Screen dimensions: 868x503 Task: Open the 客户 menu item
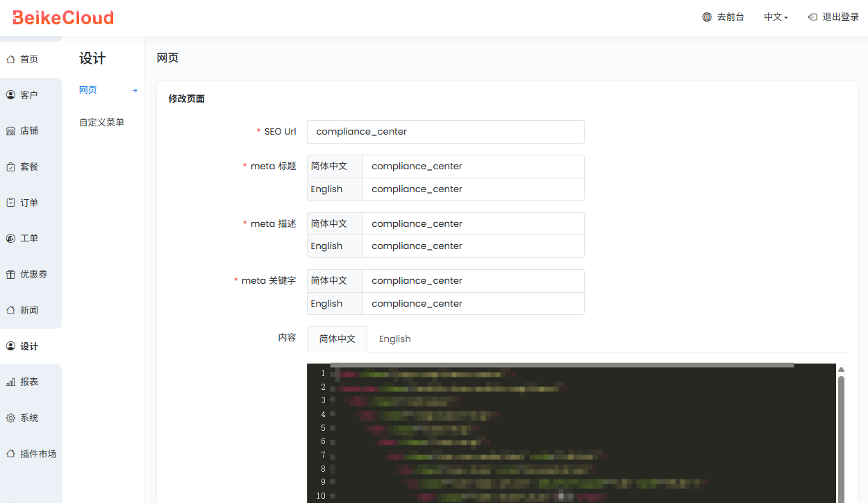(x=31, y=95)
